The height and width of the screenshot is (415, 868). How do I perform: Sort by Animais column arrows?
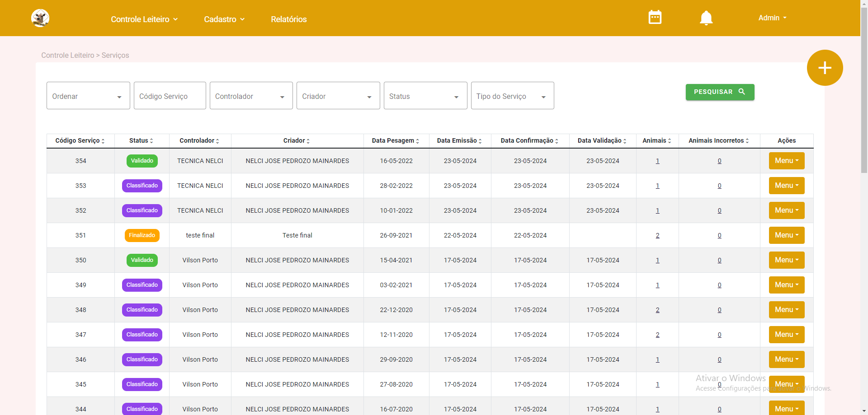[x=670, y=141]
